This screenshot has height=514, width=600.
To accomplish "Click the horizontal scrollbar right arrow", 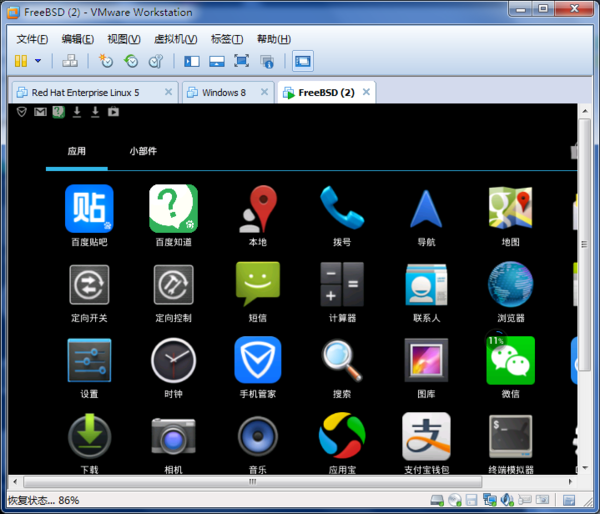I will (569, 482).
